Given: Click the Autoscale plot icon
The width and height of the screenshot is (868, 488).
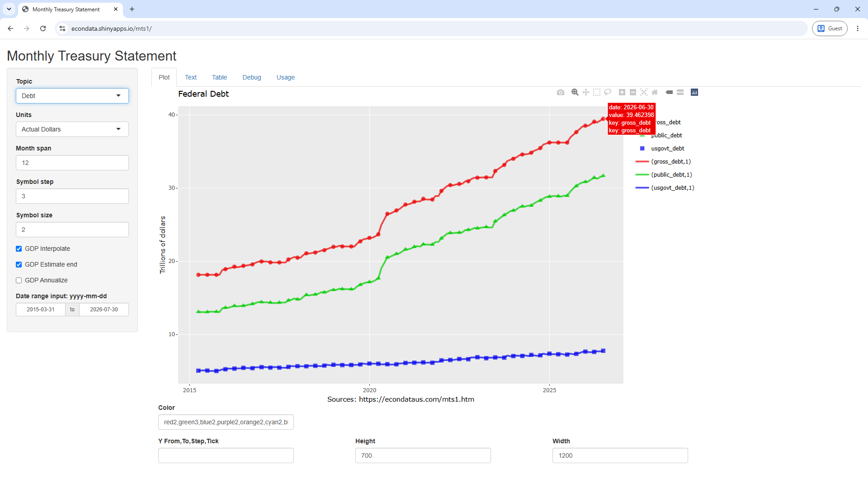Looking at the screenshot, I should (x=644, y=92).
